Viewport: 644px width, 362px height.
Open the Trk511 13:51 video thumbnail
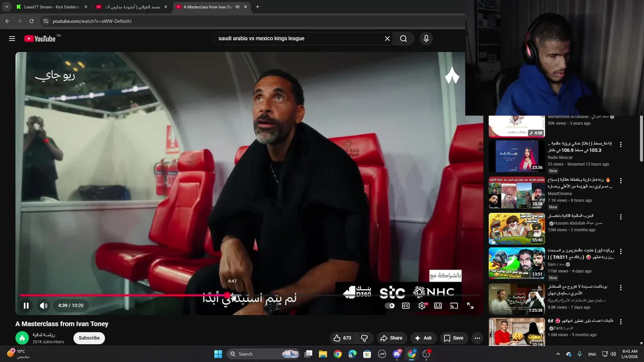(x=517, y=263)
